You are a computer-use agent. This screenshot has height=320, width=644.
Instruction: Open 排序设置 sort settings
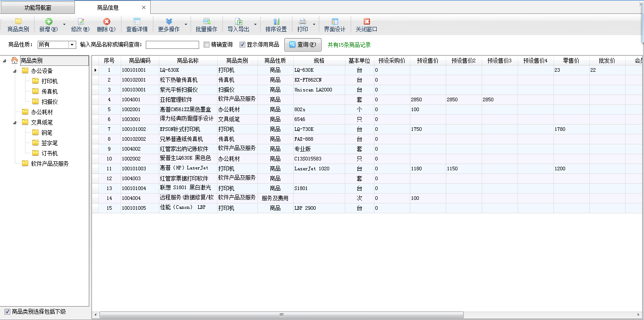click(x=276, y=22)
